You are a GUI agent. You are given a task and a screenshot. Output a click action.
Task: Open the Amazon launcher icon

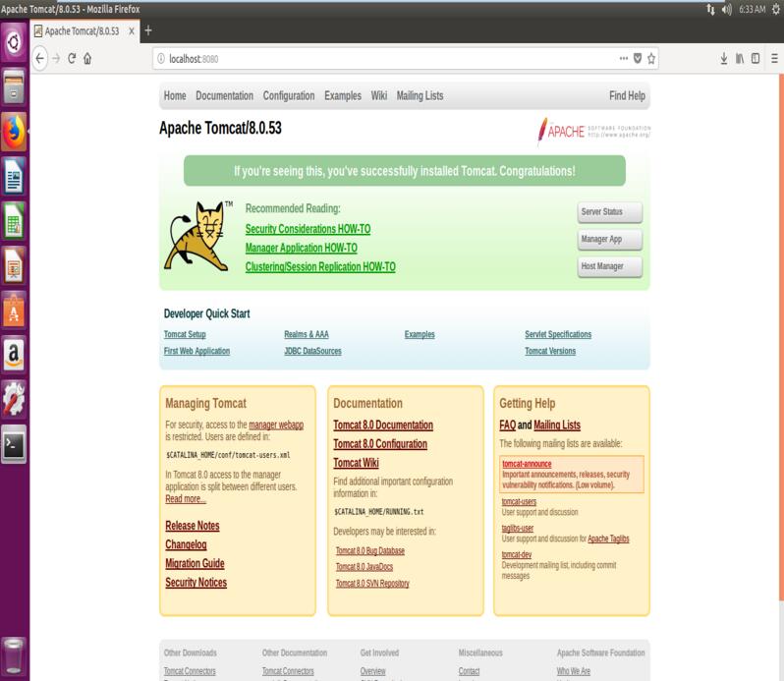[x=14, y=355]
